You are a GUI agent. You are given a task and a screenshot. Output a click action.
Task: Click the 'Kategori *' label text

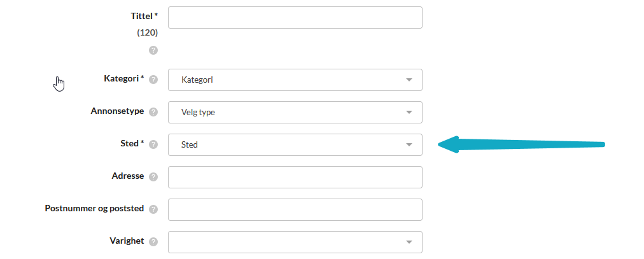point(123,79)
